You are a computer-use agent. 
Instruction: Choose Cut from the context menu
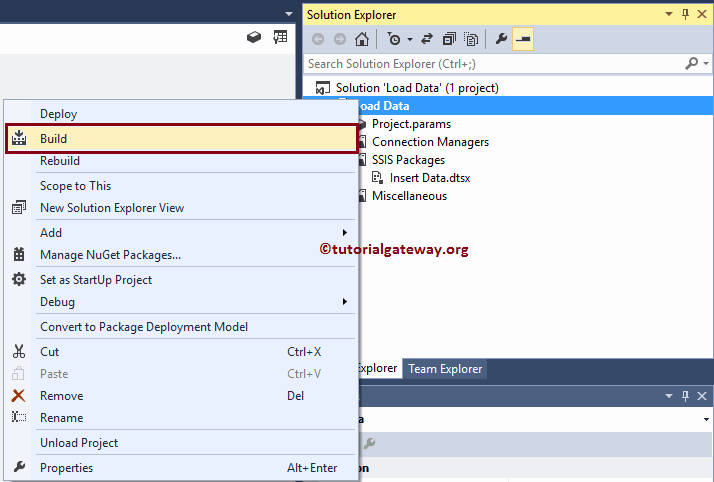point(49,352)
